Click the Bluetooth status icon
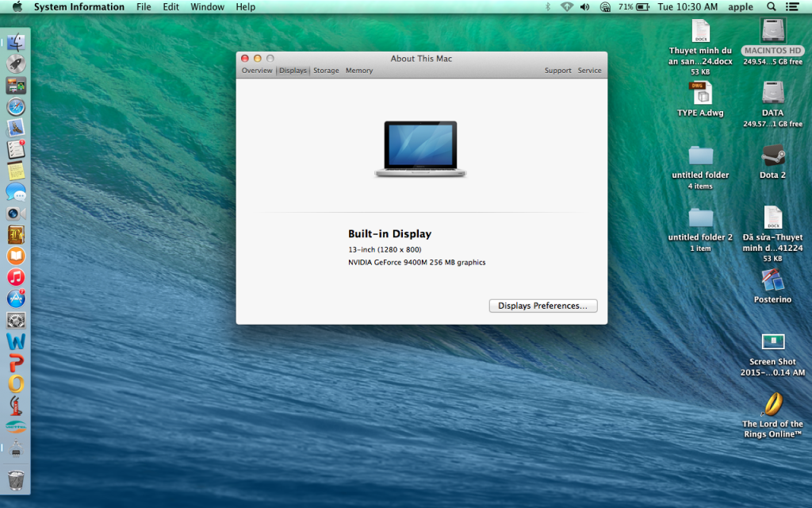Viewport: 812px width, 508px height. [548, 6]
